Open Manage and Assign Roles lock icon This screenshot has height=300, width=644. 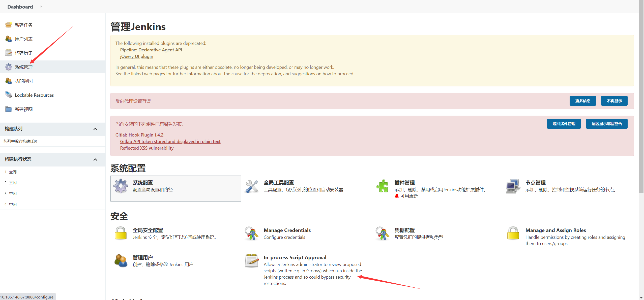(x=513, y=233)
